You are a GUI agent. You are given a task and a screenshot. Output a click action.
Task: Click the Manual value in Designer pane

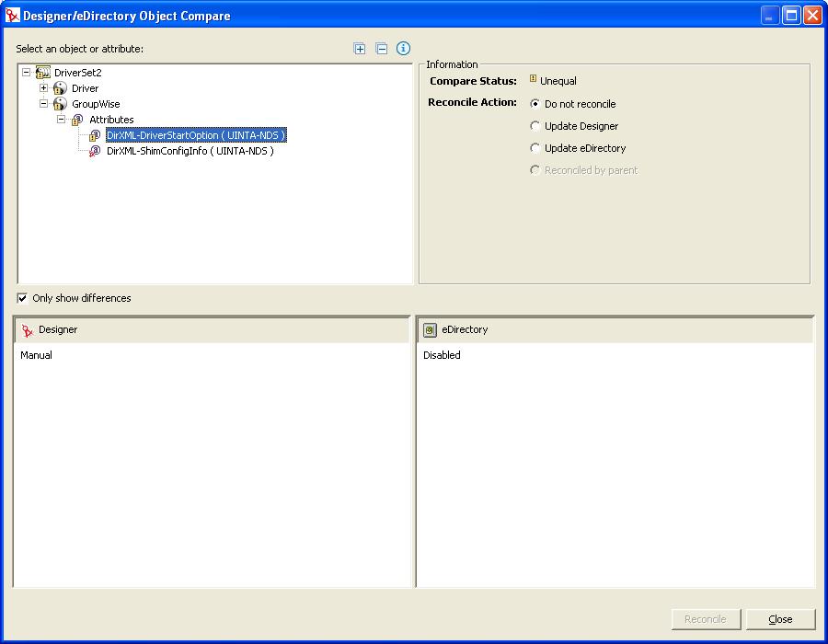coord(36,355)
